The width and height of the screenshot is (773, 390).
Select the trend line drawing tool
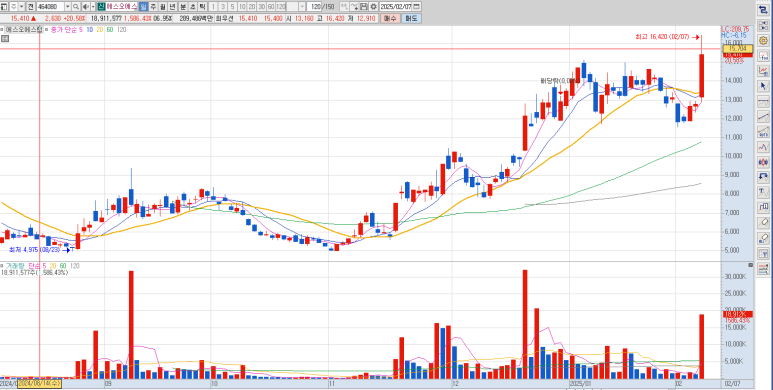(x=763, y=116)
